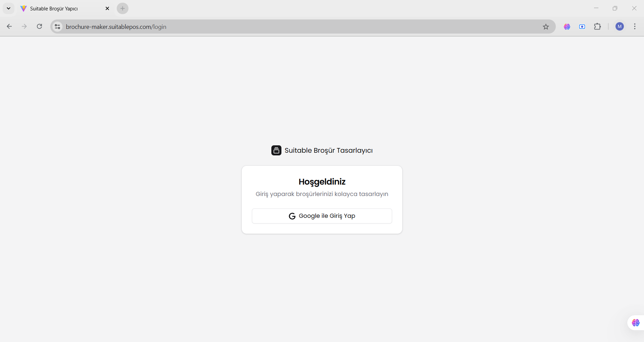Click the Google ile Giriş Yap button
Screen dimensions: 644x342
click(322, 216)
